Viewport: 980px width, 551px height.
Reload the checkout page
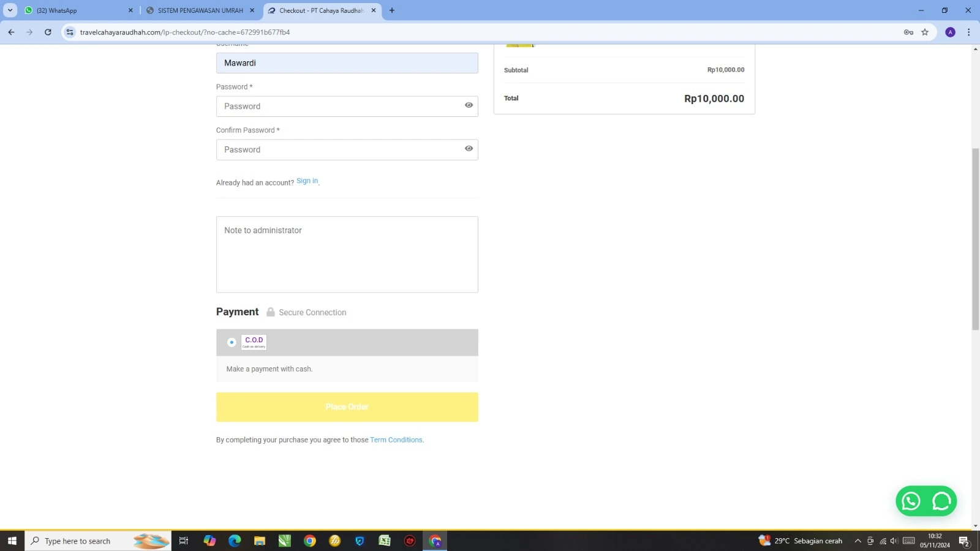point(48,32)
